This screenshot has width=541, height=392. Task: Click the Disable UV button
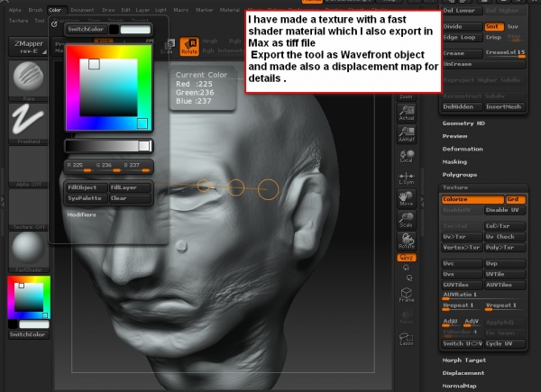pos(505,210)
